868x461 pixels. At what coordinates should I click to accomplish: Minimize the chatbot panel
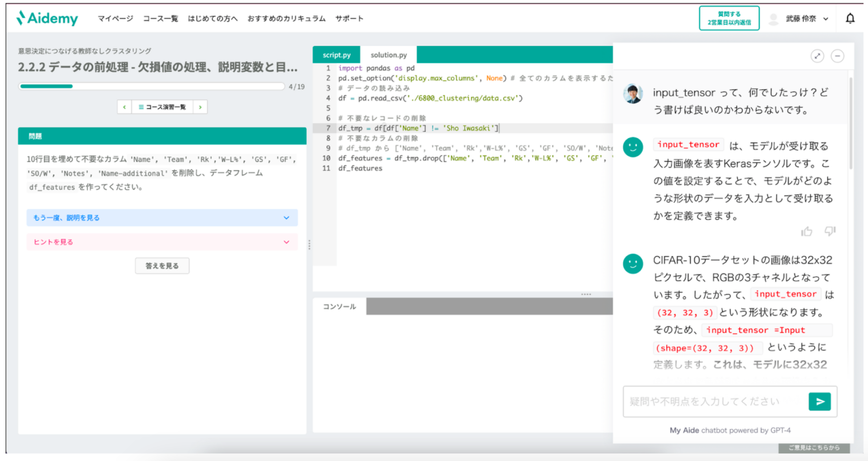tap(838, 56)
